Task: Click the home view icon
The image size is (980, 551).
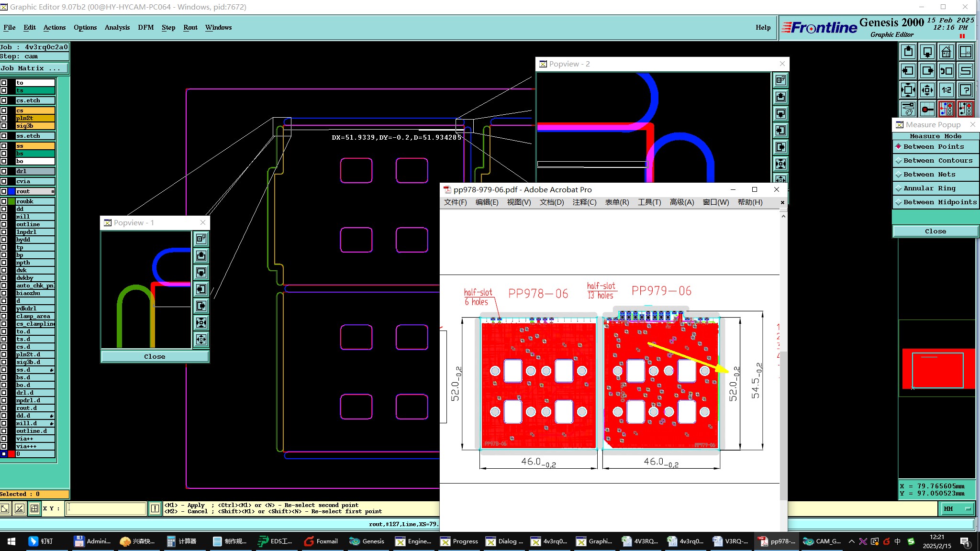Action: coord(946,52)
